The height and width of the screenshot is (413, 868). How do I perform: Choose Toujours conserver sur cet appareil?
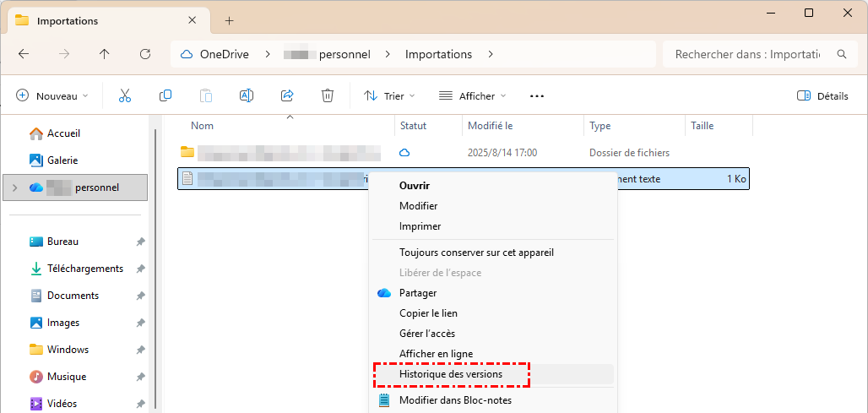(x=476, y=253)
